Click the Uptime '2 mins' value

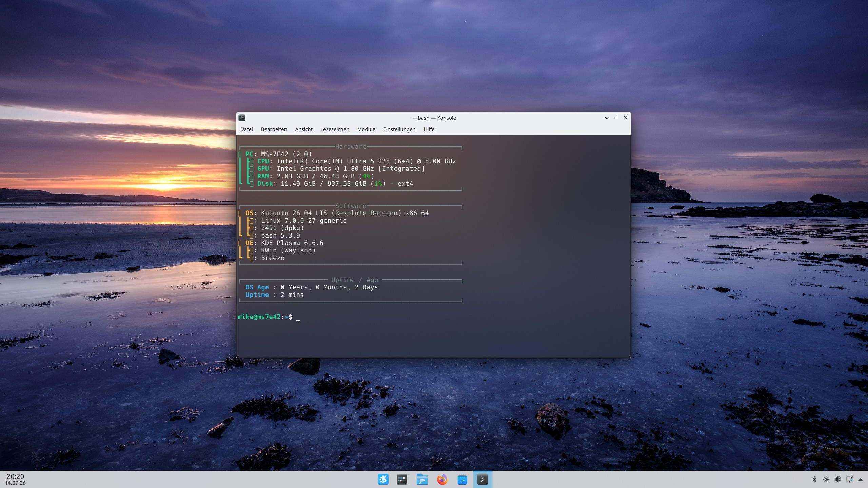[292, 295]
